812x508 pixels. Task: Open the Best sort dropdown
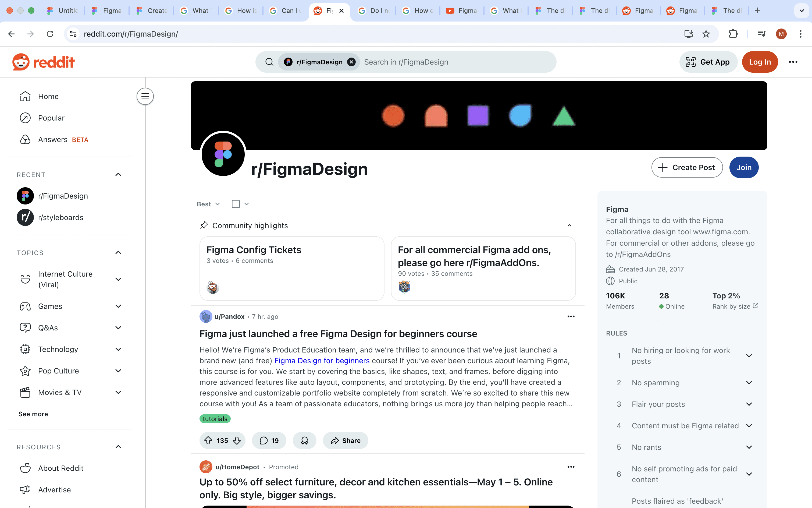pyautogui.click(x=208, y=204)
